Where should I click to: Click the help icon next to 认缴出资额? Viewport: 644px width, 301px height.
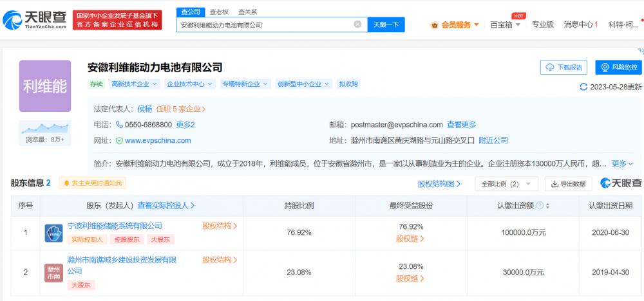[x=540, y=205]
